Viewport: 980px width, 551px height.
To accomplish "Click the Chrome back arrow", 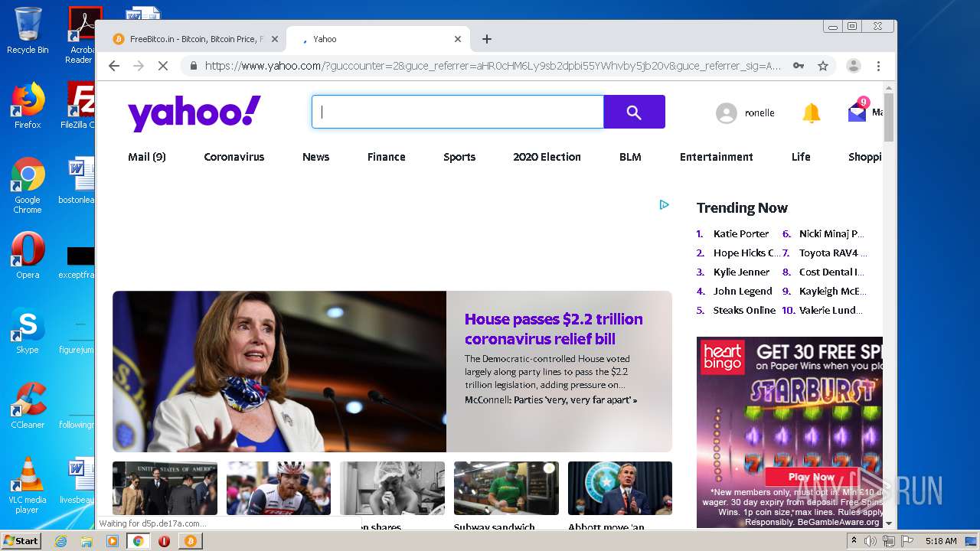I will (114, 66).
